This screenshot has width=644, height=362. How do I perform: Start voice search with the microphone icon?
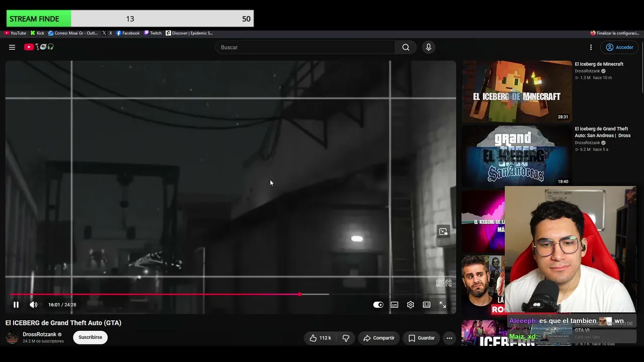[429, 47]
